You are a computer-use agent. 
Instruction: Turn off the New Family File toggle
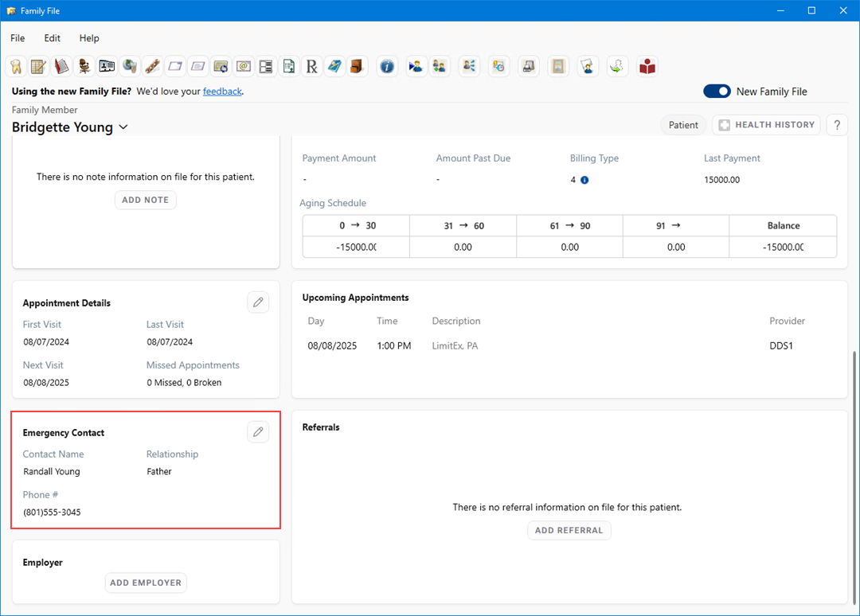tap(717, 92)
